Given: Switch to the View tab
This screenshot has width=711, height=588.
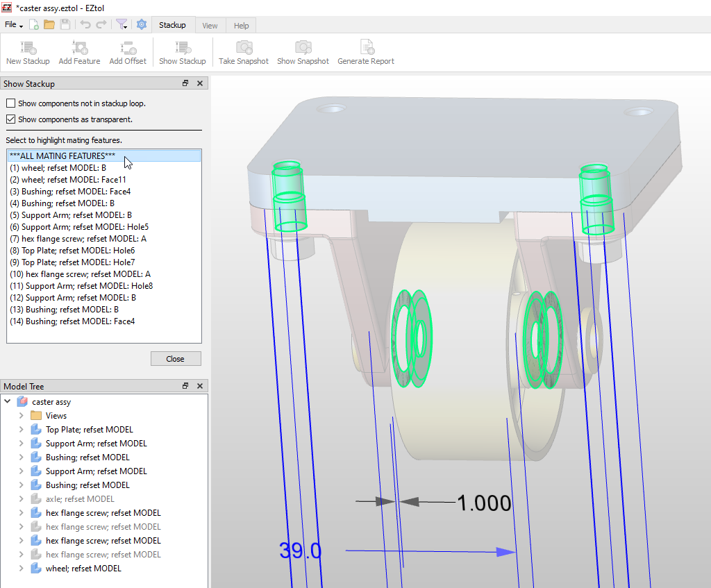Looking at the screenshot, I should [x=210, y=25].
